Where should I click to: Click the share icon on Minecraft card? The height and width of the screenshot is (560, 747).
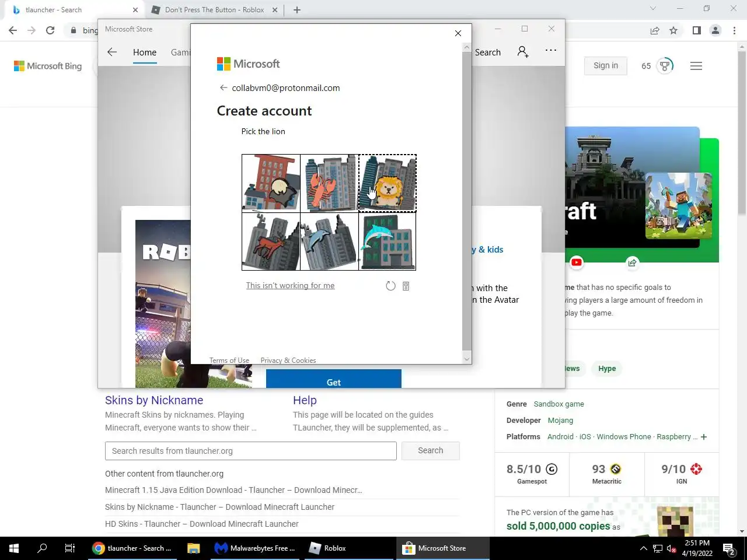pos(632,262)
